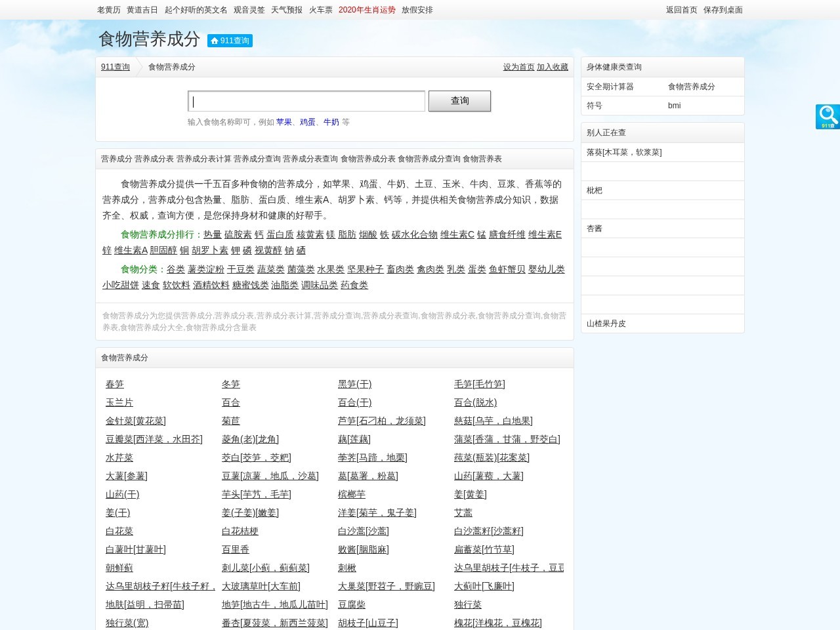Open the 调味品类 food category
This screenshot has height=630, width=840.
coord(320,285)
